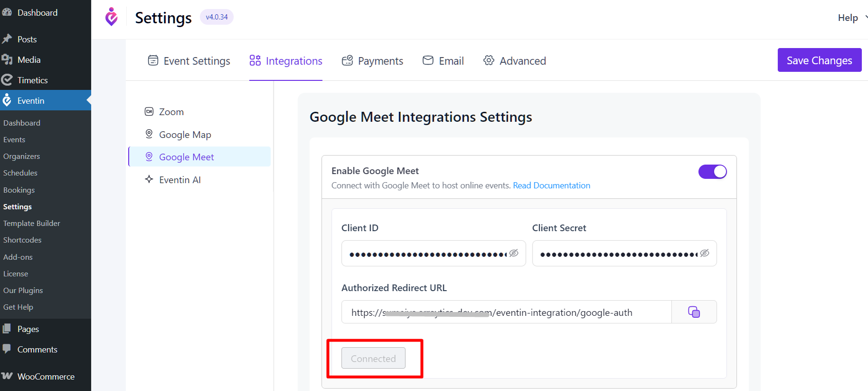The image size is (868, 391).
Task: Click the Pages menu icon
Action: click(7, 329)
